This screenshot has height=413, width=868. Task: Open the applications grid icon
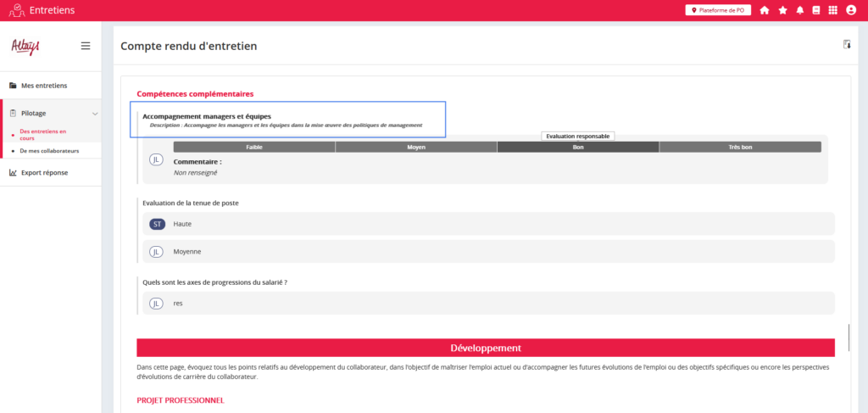pos(832,10)
